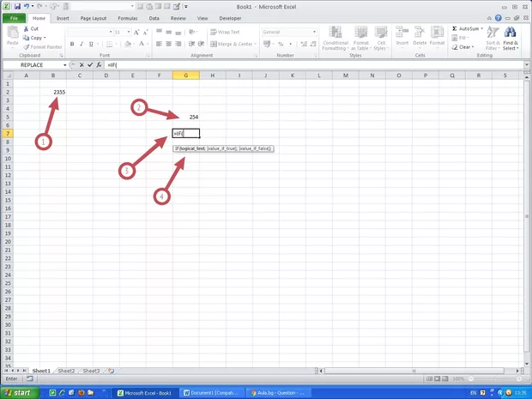Click the Windows Start button

19,393
